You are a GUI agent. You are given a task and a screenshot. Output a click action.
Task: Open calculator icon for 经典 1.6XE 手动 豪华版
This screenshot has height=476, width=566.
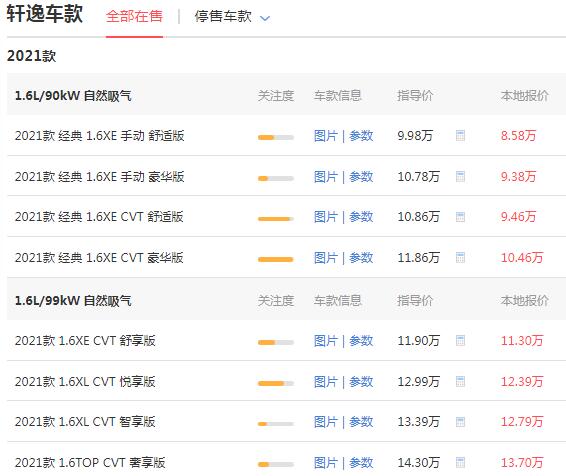click(460, 176)
